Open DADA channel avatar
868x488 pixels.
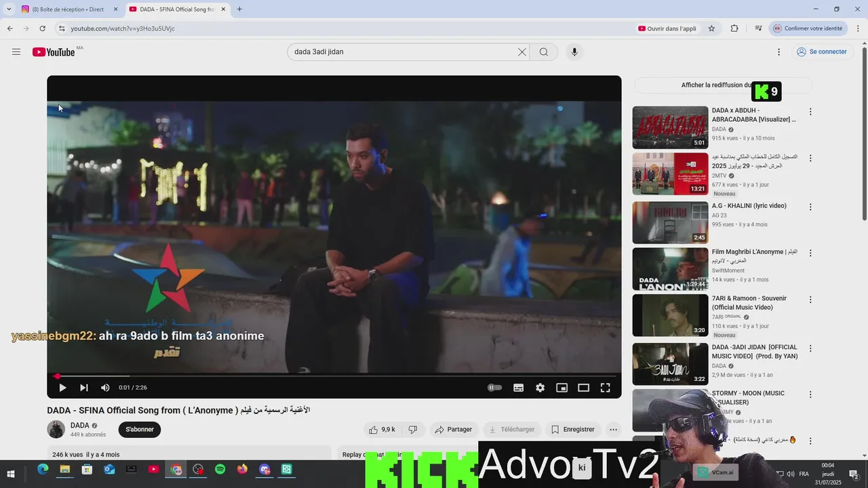pyautogui.click(x=56, y=430)
